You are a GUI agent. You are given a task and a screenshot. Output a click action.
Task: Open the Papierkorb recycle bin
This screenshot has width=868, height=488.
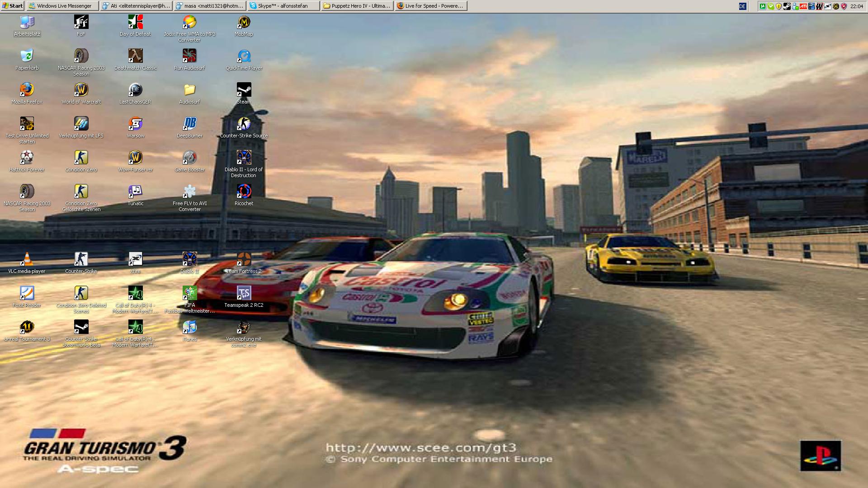point(27,56)
